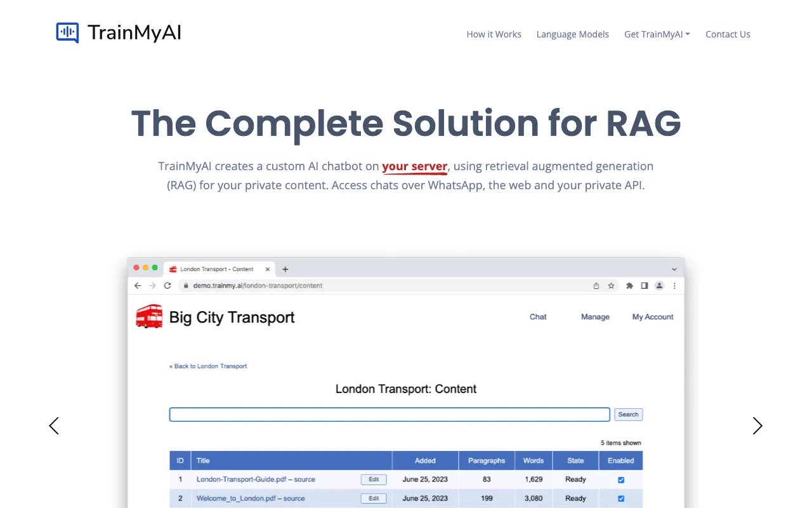Advance carousel with right arrow
This screenshot has width=812, height=508.
757,425
